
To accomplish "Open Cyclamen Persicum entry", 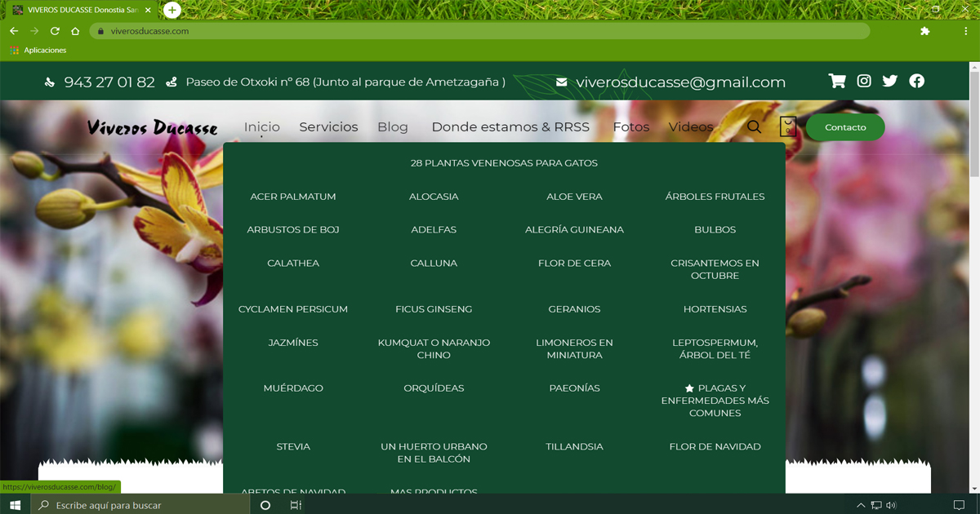I will (x=293, y=309).
